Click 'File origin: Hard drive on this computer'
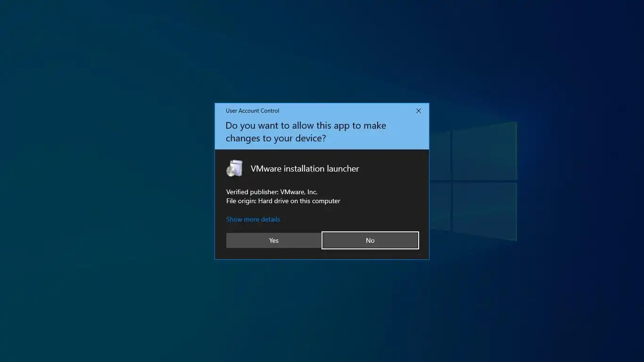 coord(283,201)
